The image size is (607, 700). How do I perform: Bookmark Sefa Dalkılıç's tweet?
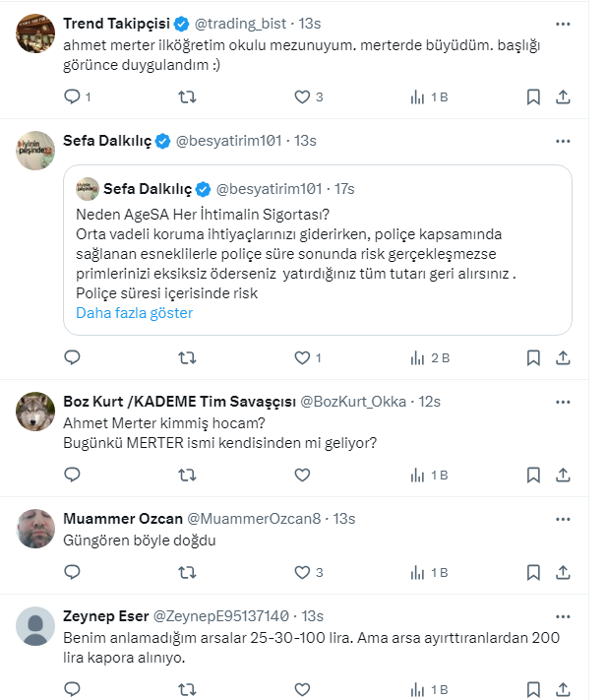532,357
